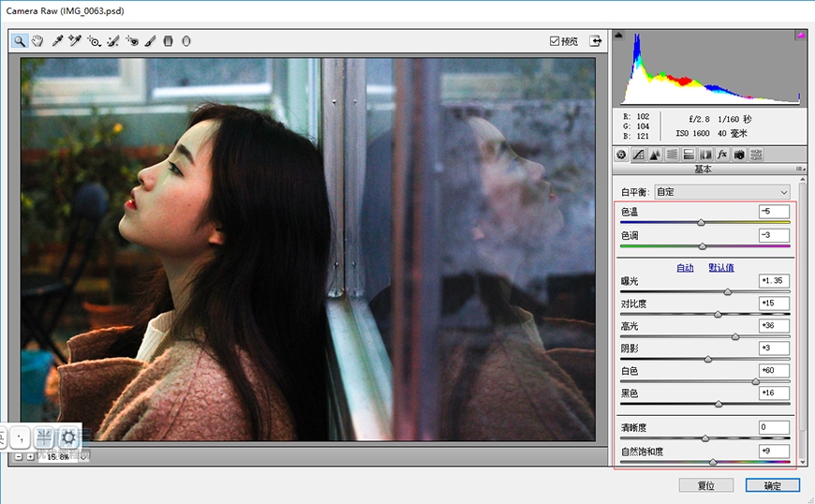
Task: Click the fullscreen toggle icon beside preview
Action: 595,41
